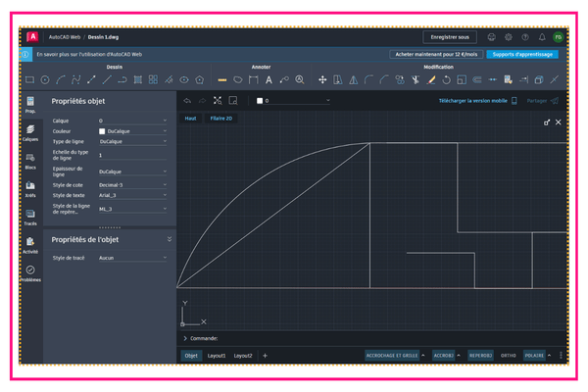Open the Epaisseur de ligne dropdown

coord(132,171)
